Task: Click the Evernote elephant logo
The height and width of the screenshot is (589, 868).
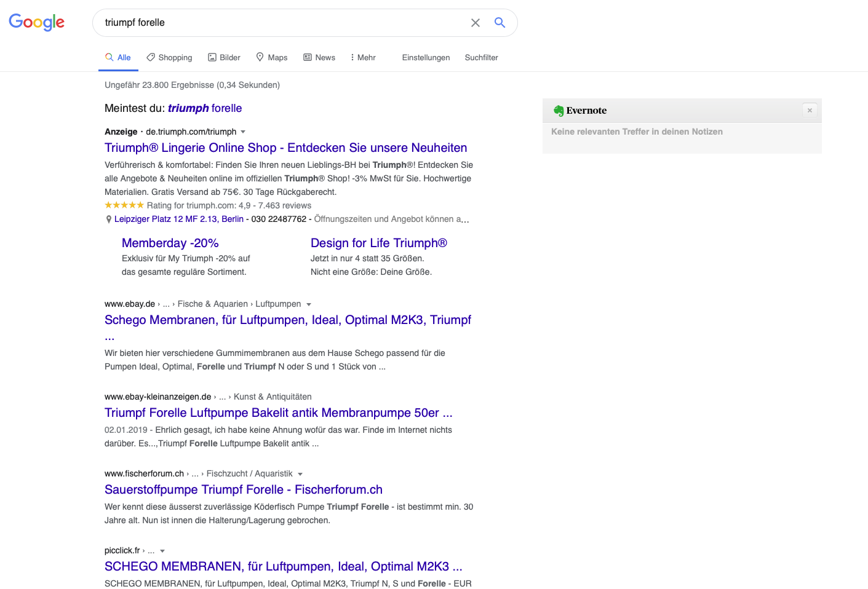Action: (x=558, y=111)
